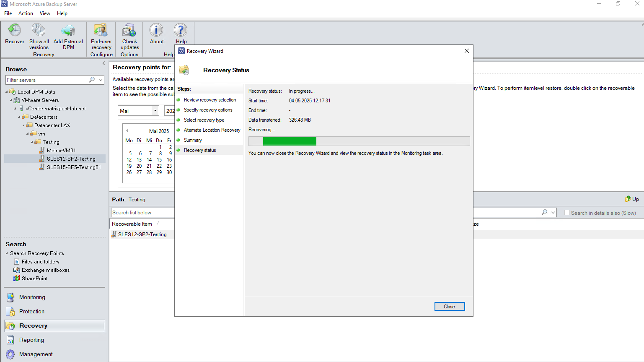Select Exchange mailboxes search
Image resolution: width=644 pixels, height=362 pixels.
45,270
